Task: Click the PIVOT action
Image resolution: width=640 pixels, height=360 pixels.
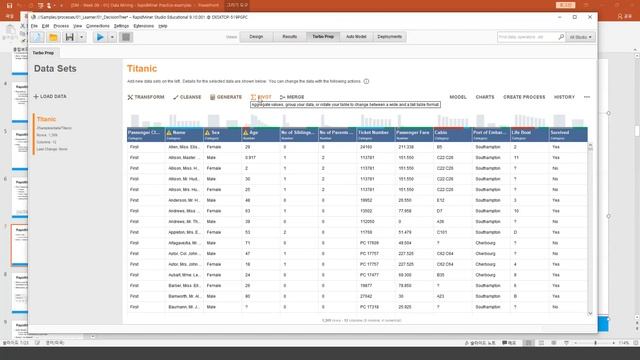Action: pyautogui.click(x=261, y=97)
